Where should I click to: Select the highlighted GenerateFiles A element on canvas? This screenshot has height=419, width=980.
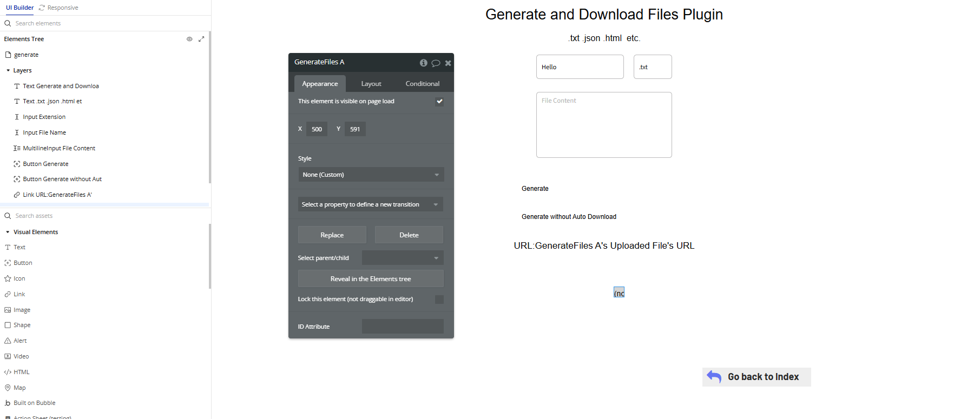(619, 292)
